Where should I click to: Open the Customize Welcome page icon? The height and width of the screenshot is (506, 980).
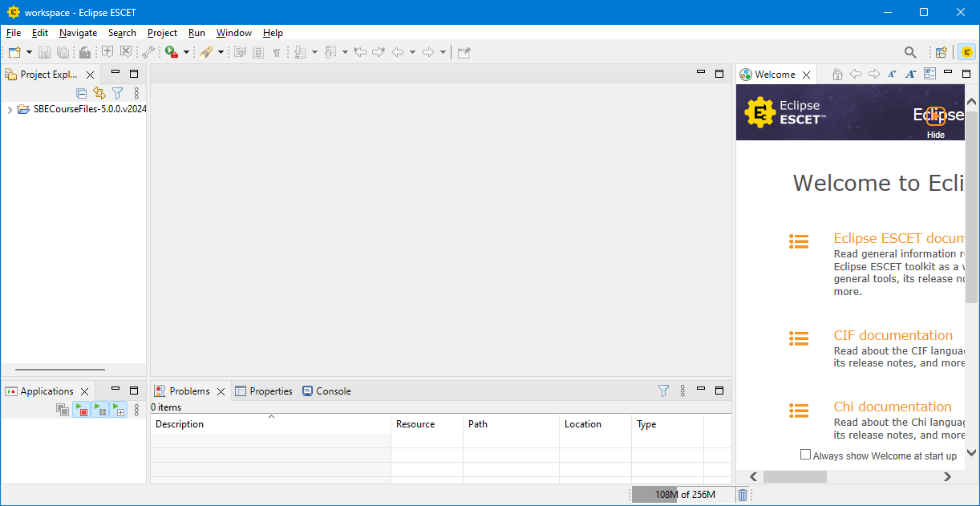[929, 75]
